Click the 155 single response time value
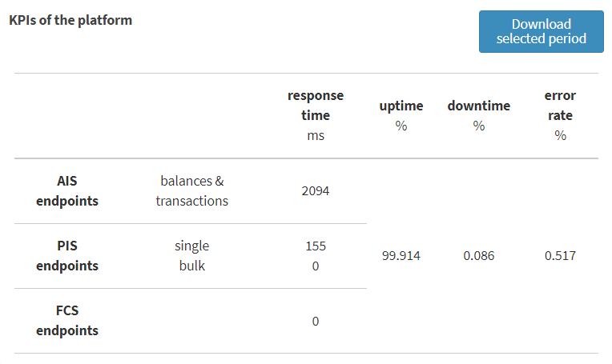This screenshot has width=612, height=364. pyautogui.click(x=316, y=246)
